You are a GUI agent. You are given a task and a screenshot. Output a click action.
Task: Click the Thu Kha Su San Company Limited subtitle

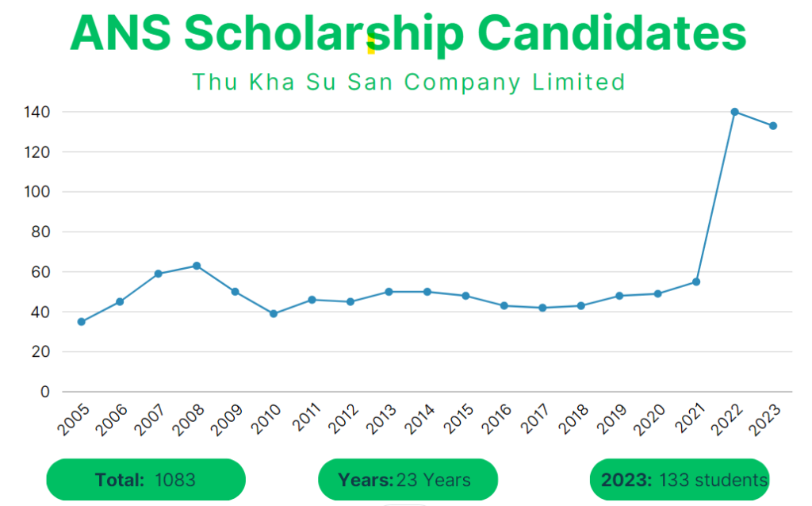[x=408, y=82]
